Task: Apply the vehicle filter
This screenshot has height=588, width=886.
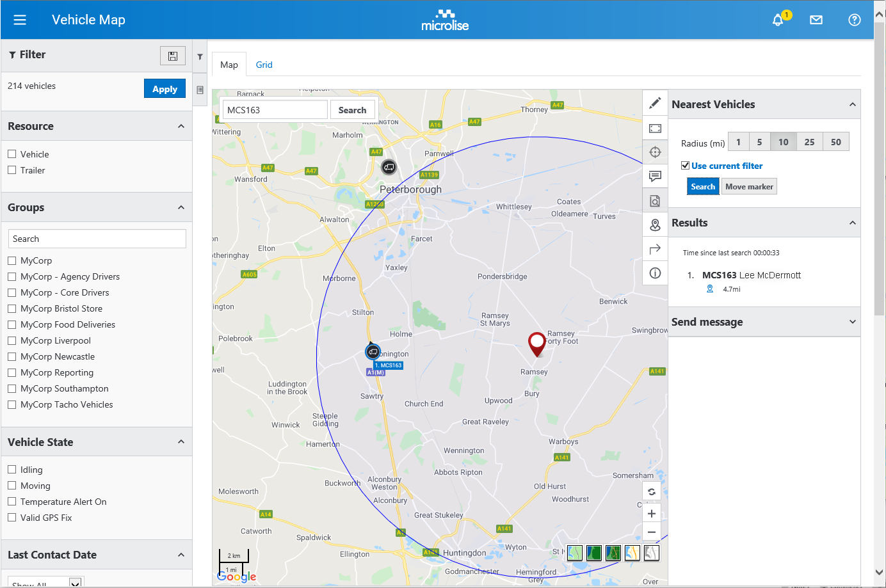Action: pos(165,89)
